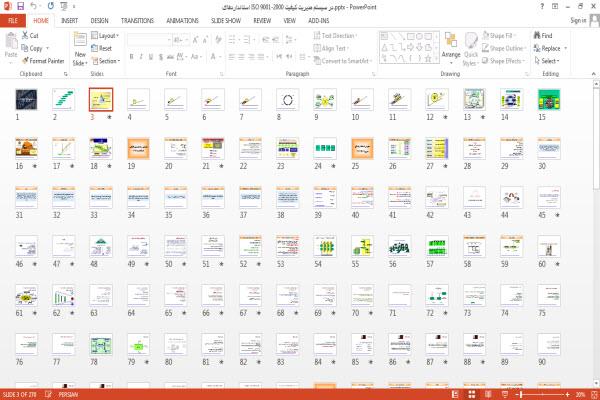
Task: Start Slide Show from status bar
Action: pos(505,394)
